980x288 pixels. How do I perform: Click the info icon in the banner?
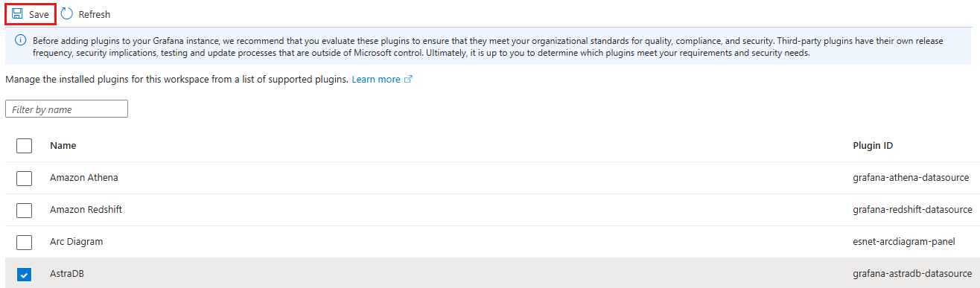tap(21, 39)
